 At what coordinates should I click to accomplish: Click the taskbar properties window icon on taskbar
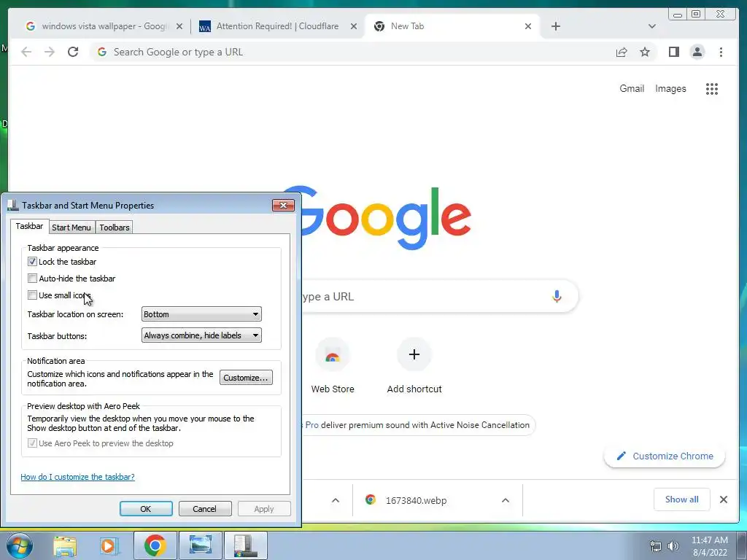click(x=246, y=545)
